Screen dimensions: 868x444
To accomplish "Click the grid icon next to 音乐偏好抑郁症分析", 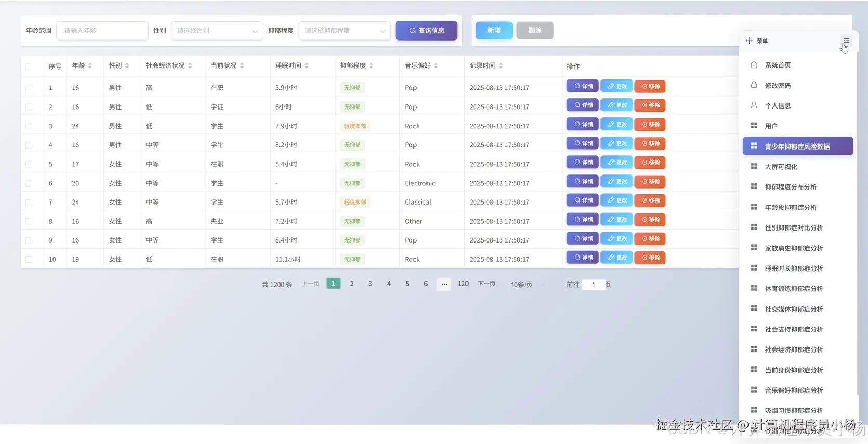I will pyautogui.click(x=754, y=390).
